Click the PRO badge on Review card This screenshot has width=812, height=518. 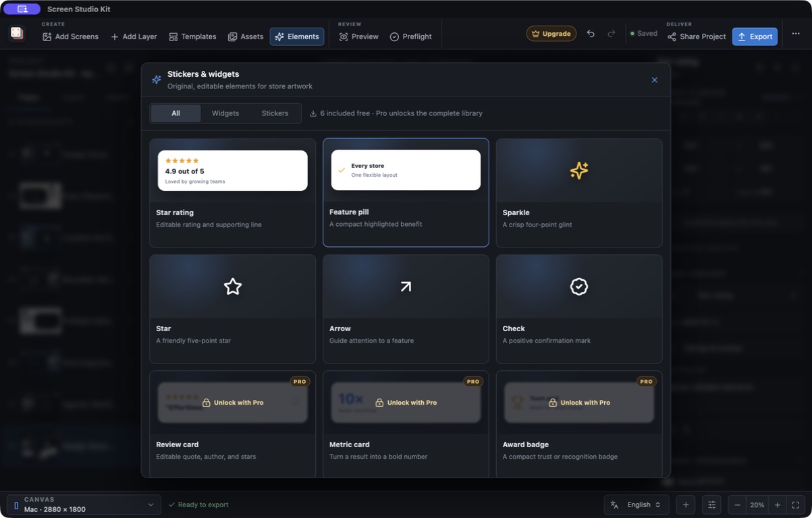pyautogui.click(x=300, y=382)
